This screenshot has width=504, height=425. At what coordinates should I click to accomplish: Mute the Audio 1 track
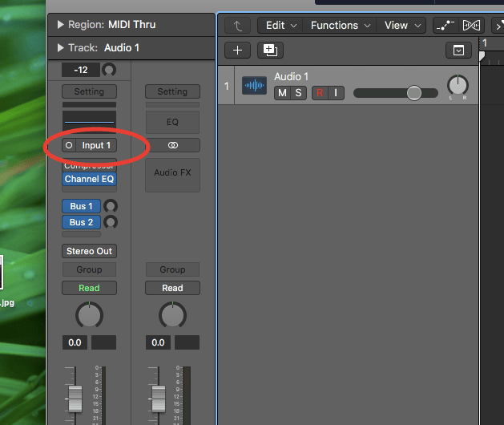pos(282,93)
